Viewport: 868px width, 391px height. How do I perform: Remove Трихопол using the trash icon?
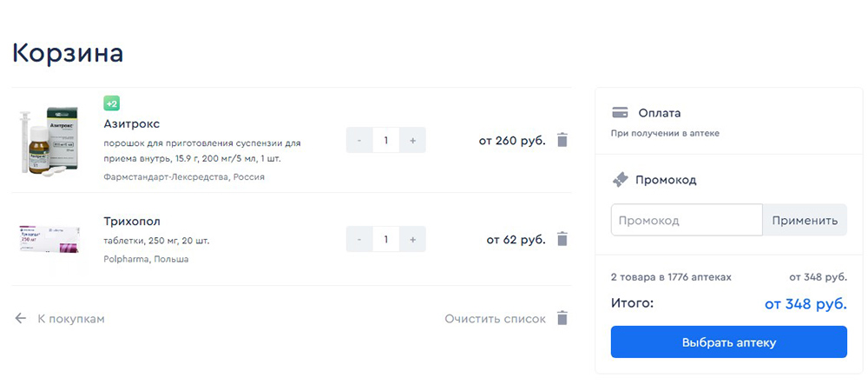pos(562,239)
